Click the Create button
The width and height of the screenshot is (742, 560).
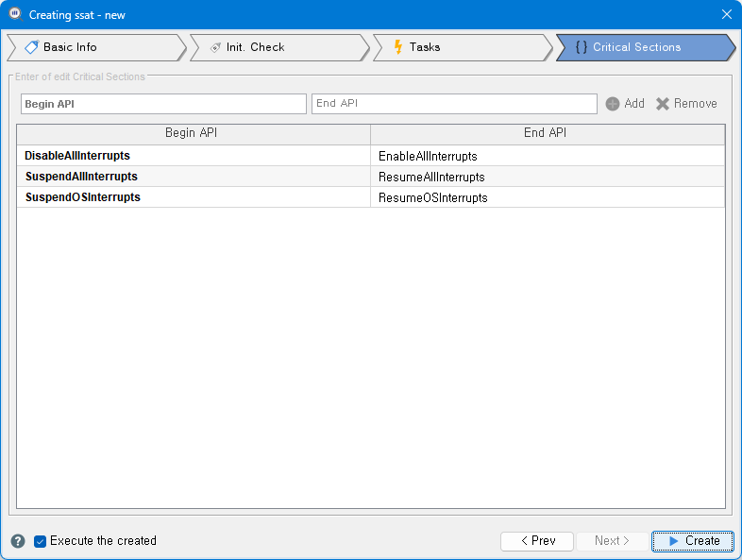692,541
